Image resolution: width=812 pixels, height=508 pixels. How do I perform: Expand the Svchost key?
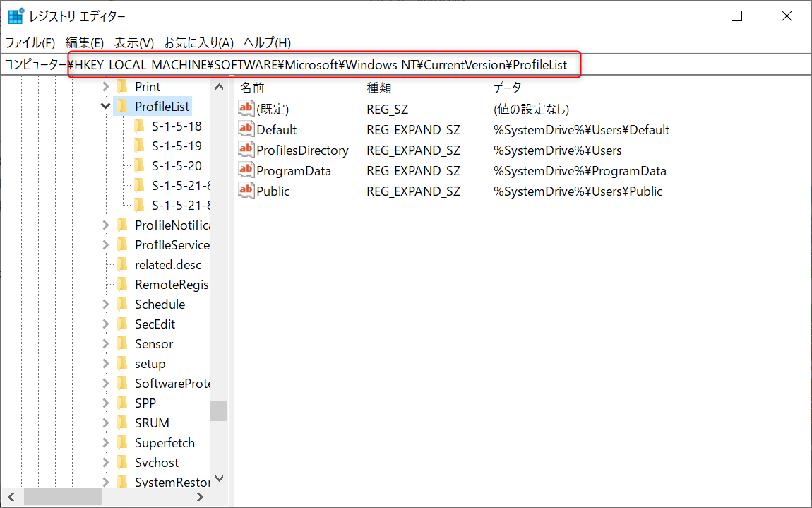pos(105,462)
